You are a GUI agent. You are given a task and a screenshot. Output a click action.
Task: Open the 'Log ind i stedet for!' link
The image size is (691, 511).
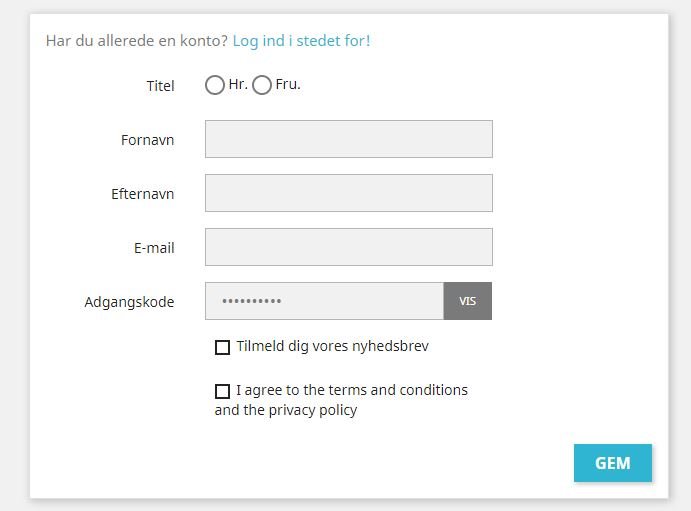[301, 41]
